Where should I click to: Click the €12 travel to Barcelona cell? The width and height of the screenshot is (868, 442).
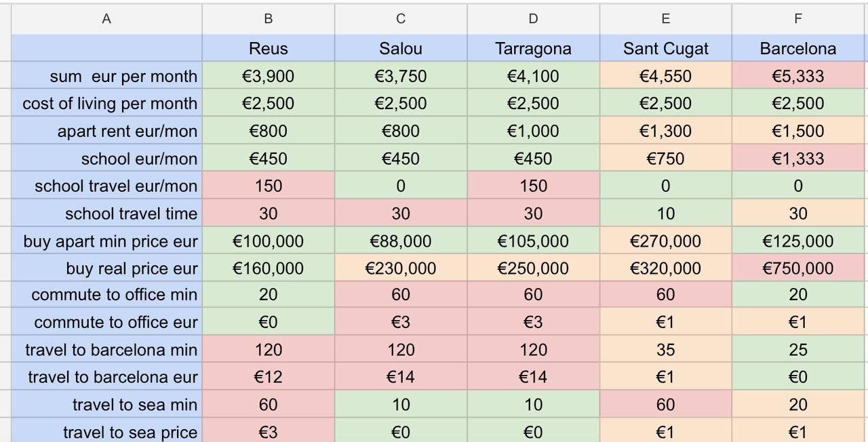point(268,377)
